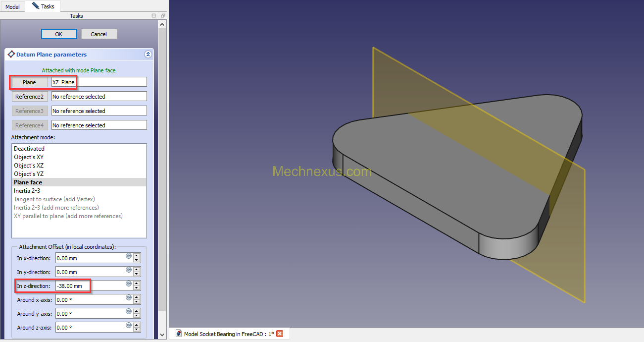The width and height of the screenshot is (644, 342).
Task: Decrease the x-direction offset with down arrow
Action: (137, 261)
